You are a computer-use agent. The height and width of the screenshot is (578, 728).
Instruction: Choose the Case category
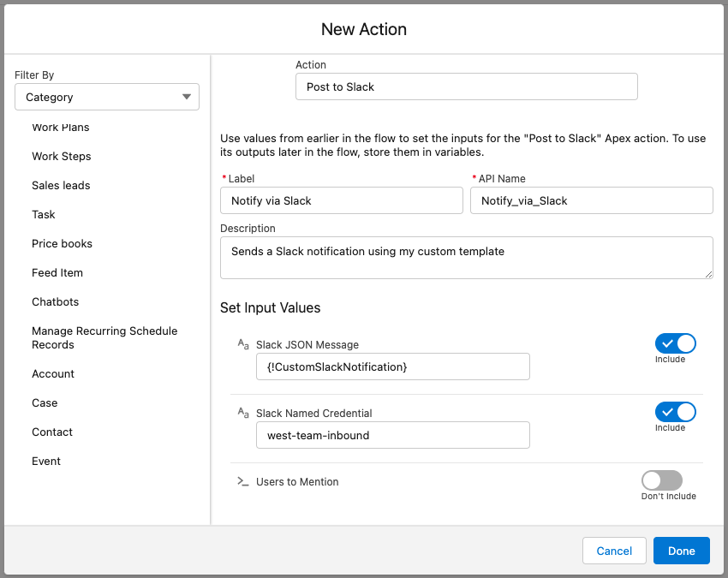tap(45, 403)
